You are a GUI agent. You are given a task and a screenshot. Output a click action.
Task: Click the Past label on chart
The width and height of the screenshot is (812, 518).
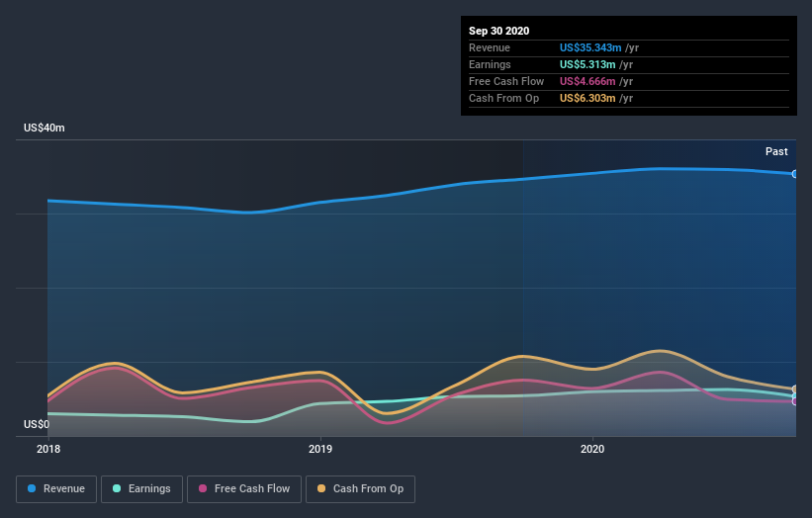[x=776, y=151]
